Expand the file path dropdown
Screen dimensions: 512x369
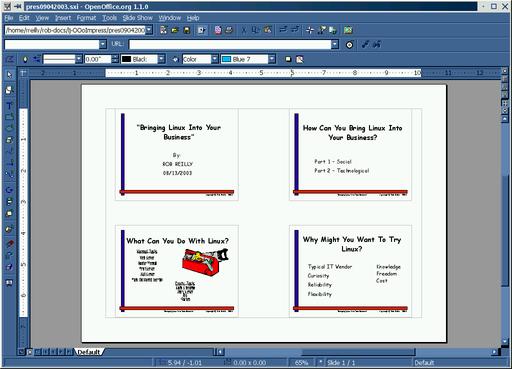(x=149, y=30)
